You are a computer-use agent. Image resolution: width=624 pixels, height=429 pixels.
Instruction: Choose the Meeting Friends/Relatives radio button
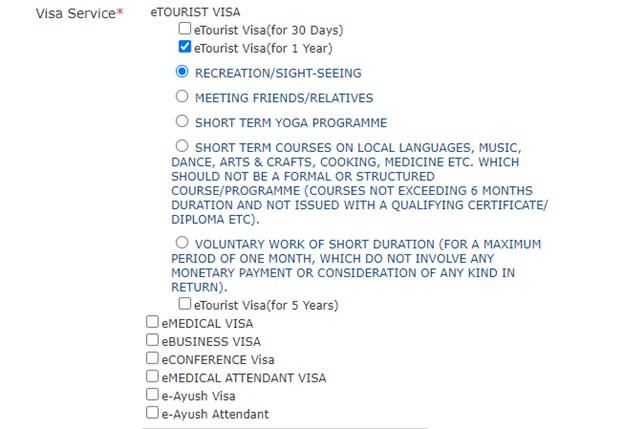[x=182, y=97]
